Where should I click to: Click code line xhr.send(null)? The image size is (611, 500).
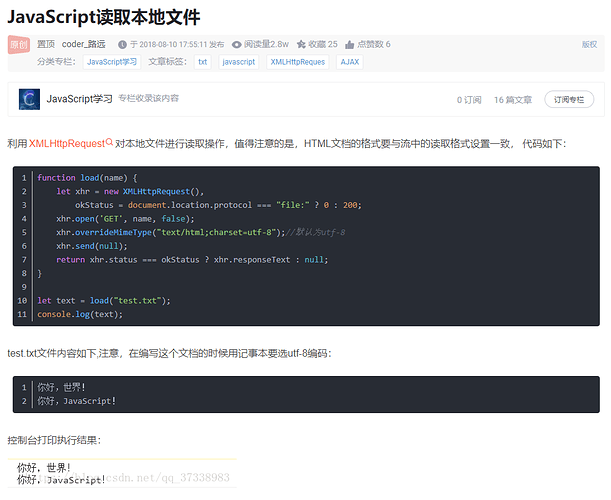[x=92, y=246]
